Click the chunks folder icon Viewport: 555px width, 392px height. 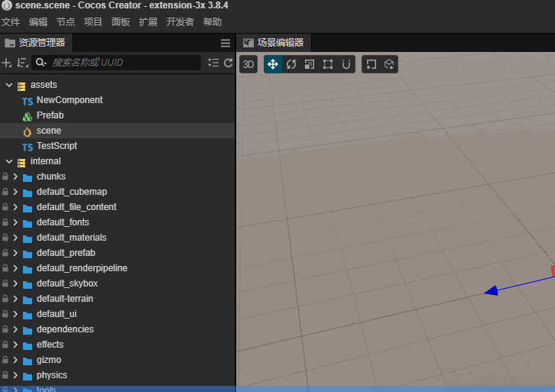28,177
